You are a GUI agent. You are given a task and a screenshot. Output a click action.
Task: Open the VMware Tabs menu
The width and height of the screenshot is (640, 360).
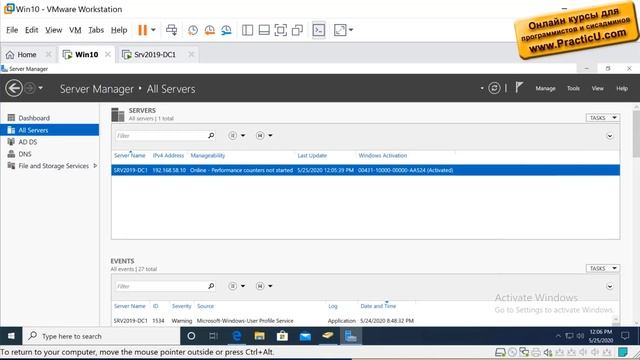(x=96, y=30)
